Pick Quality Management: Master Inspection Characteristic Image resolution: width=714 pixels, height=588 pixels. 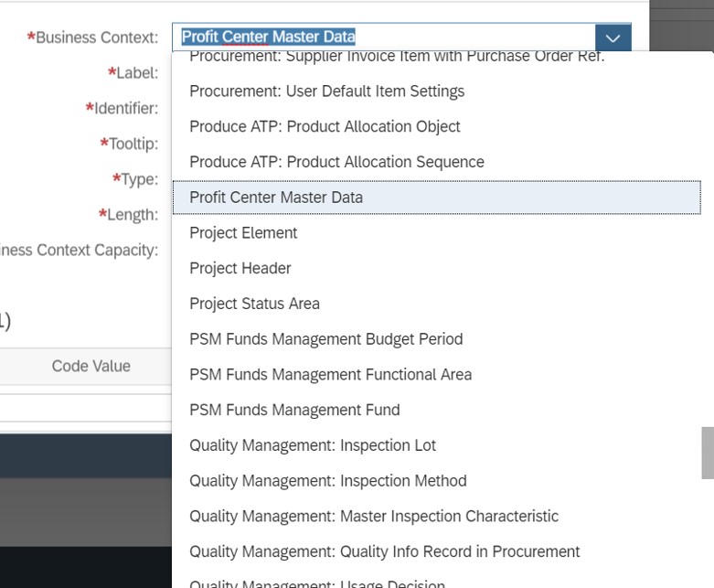pyautogui.click(x=373, y=517)
